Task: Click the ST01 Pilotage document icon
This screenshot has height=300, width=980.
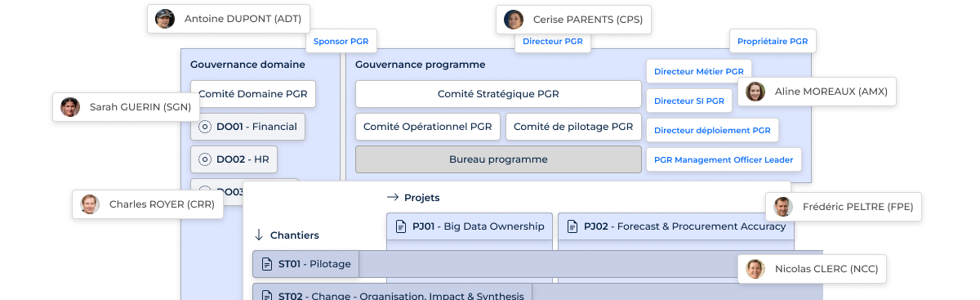Action: point(266,264)
